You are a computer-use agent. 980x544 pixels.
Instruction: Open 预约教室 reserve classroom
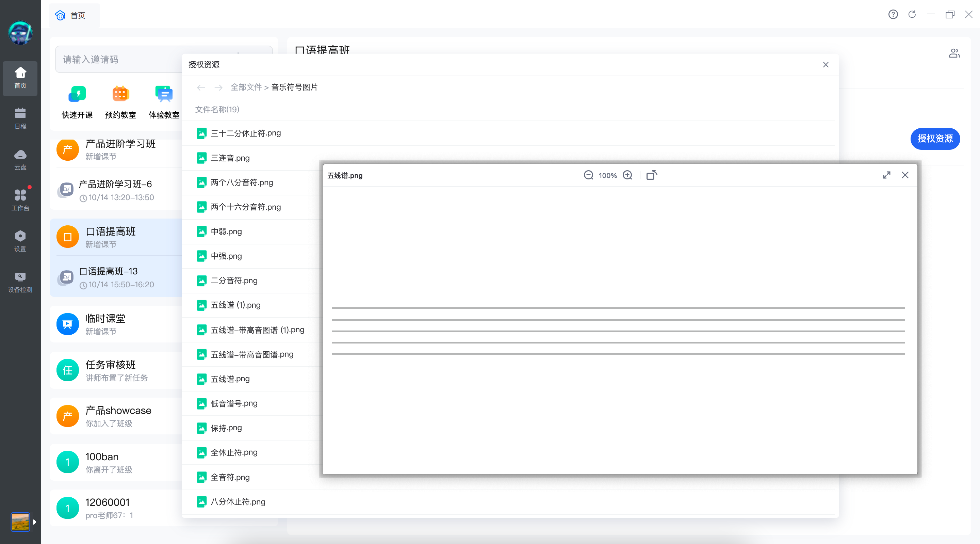(x=120, y=102)
